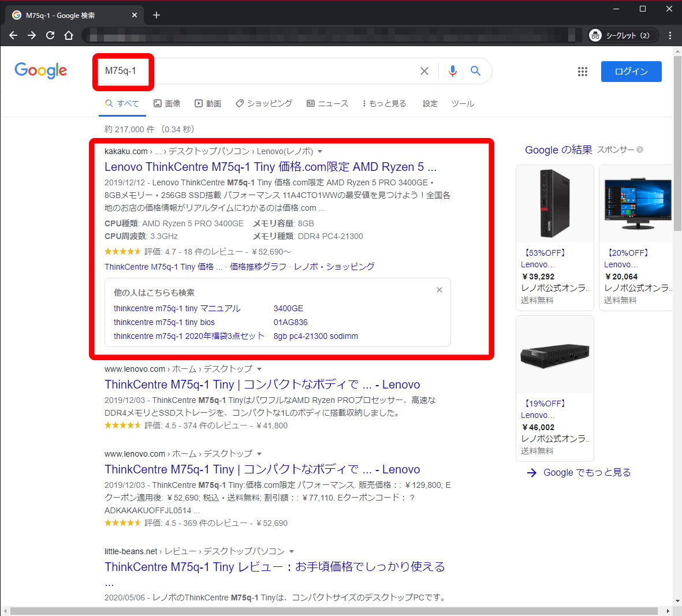Click the horizontal scroll left arrow
The image size is (682, 616).
point(5,611)
